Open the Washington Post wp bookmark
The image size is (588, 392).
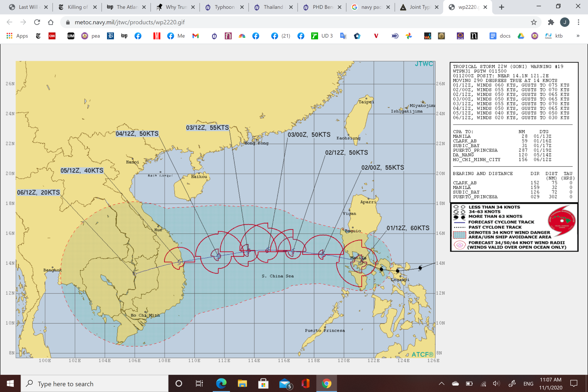click(x=124, y=36)
